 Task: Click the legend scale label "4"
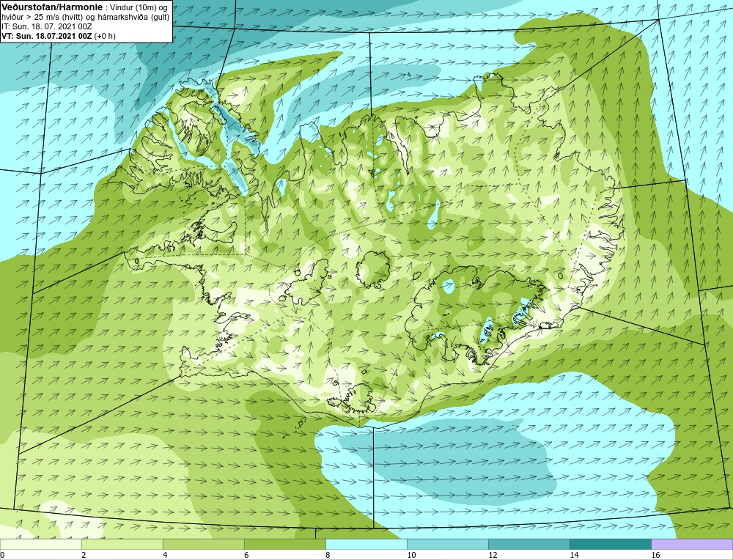pyautogui.click(x=165, y=556)
